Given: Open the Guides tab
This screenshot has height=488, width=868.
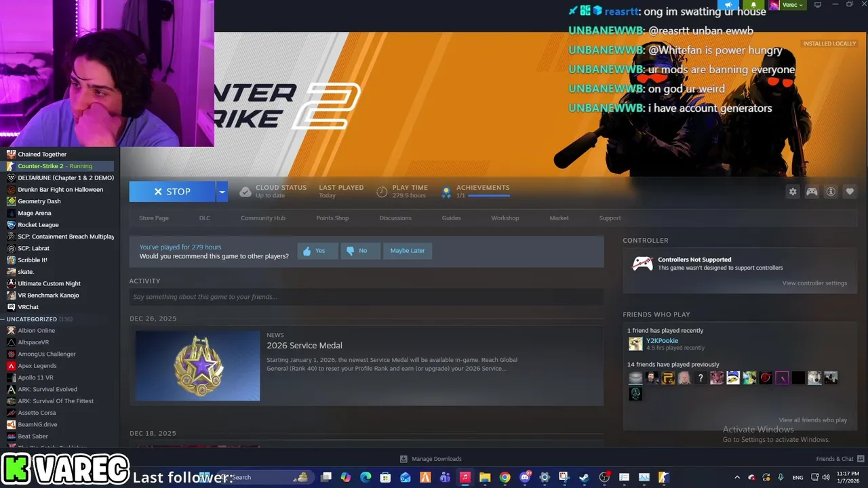Looking at the screenshot, I should pyautogui.click(x=451, y=218).
